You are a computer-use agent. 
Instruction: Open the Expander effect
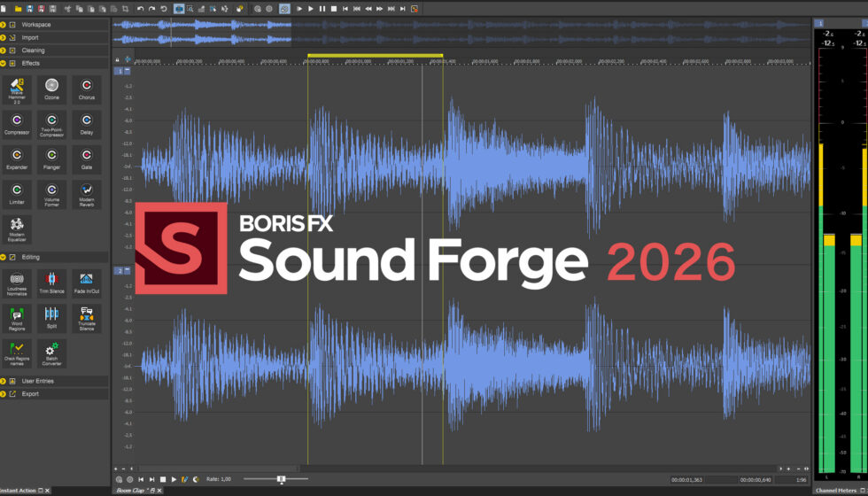pos(17,160)
